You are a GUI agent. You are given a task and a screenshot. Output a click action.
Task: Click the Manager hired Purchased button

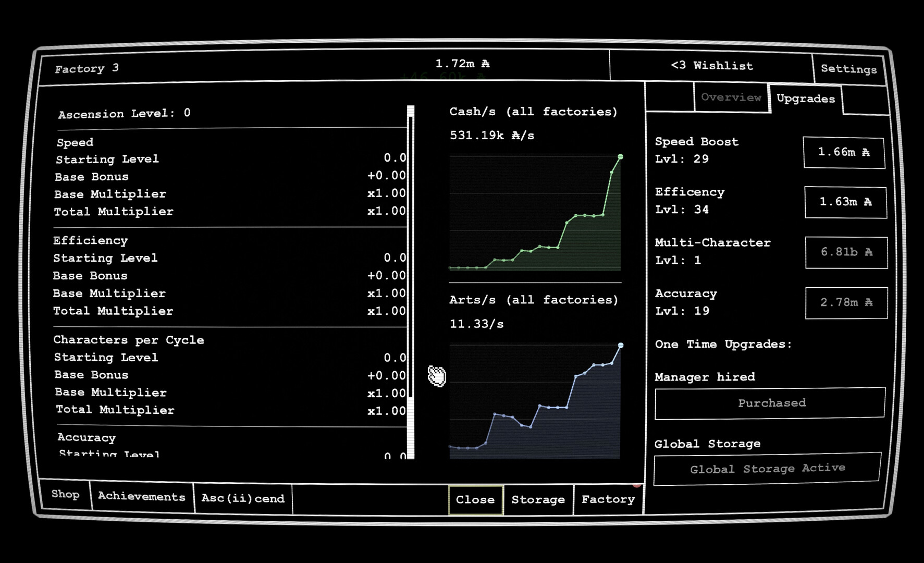770,403
